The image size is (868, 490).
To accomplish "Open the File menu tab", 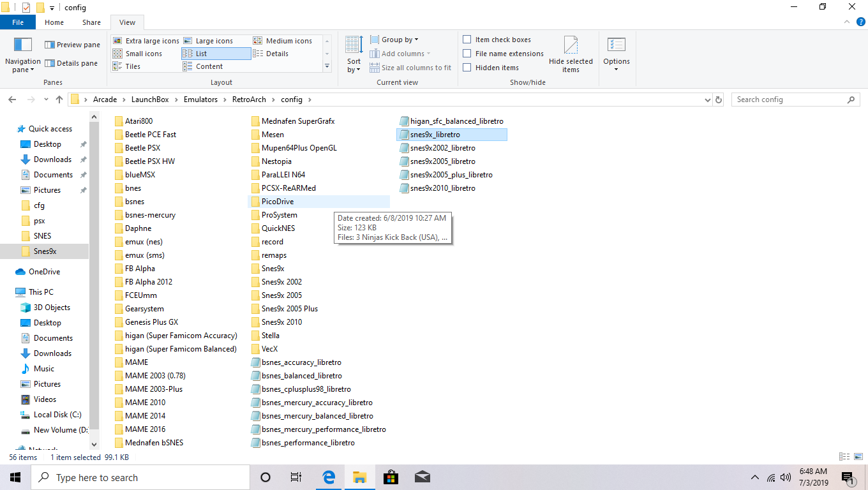I will click(18, 22).
